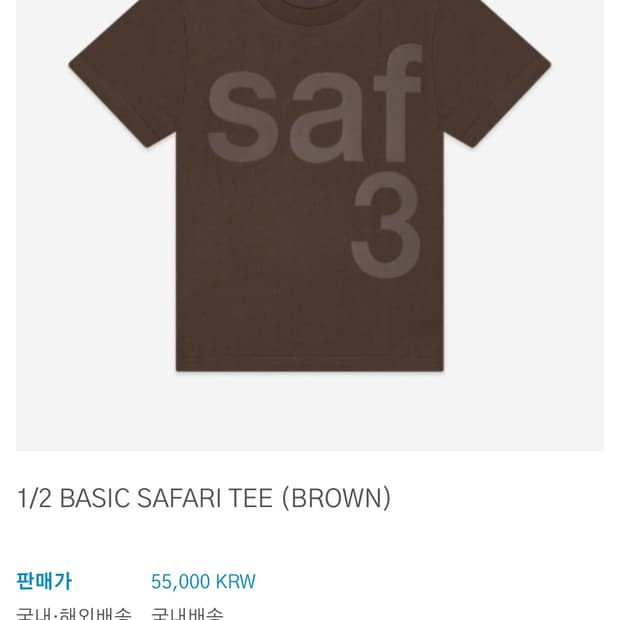Click the bottom hem of the brown tee

coord(310,364)
